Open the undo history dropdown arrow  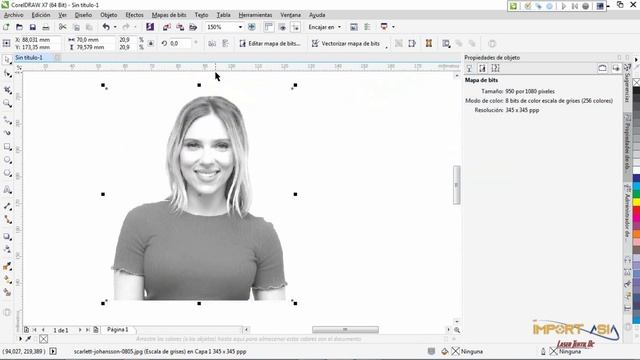115,27
